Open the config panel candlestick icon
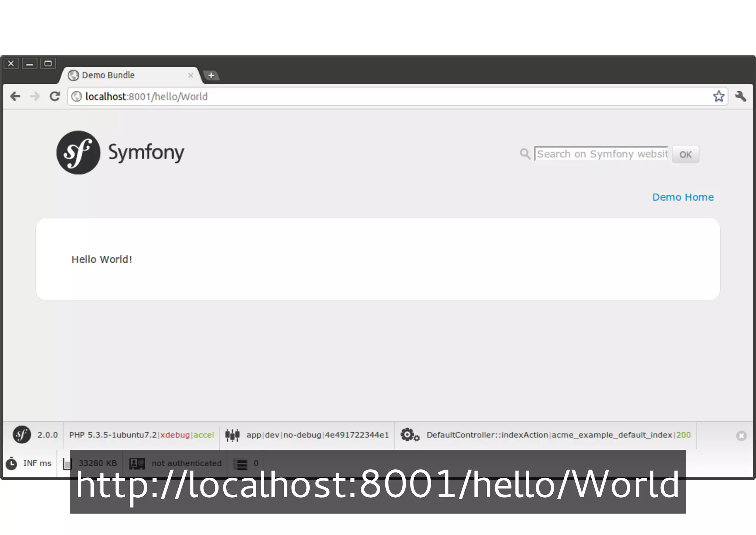This screenshot has width=756, height=535. (x=232, y=435)
